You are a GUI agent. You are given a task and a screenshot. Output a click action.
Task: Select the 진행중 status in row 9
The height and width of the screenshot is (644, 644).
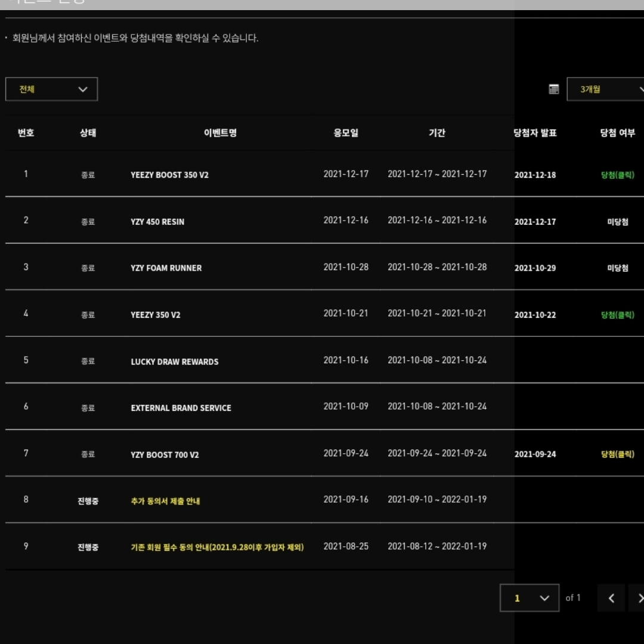pyautogui.click(x=88, y=547)
